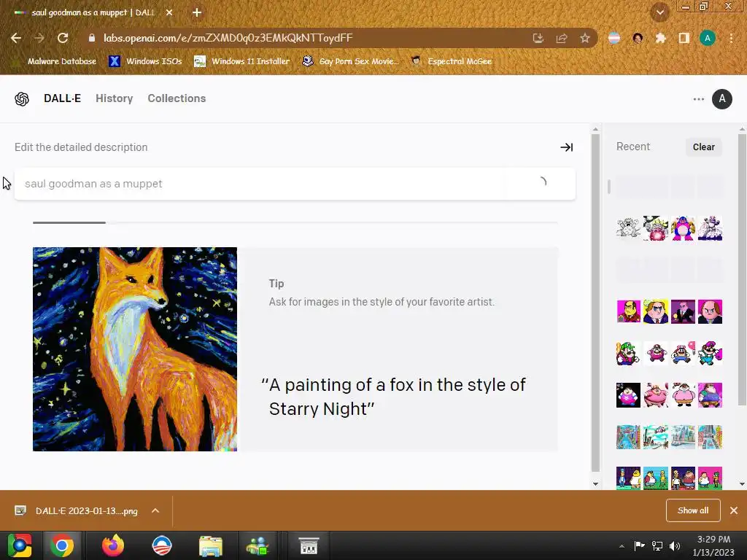Close the saul goodman as a muppet tab
Screen dimensions: 747x560
169,12
